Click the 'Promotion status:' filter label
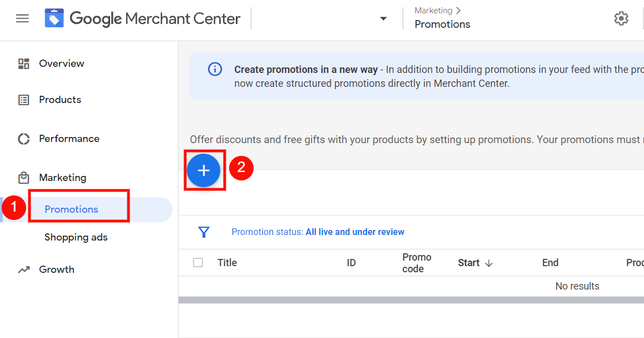The image size is (644, 338). click(267, 232)
